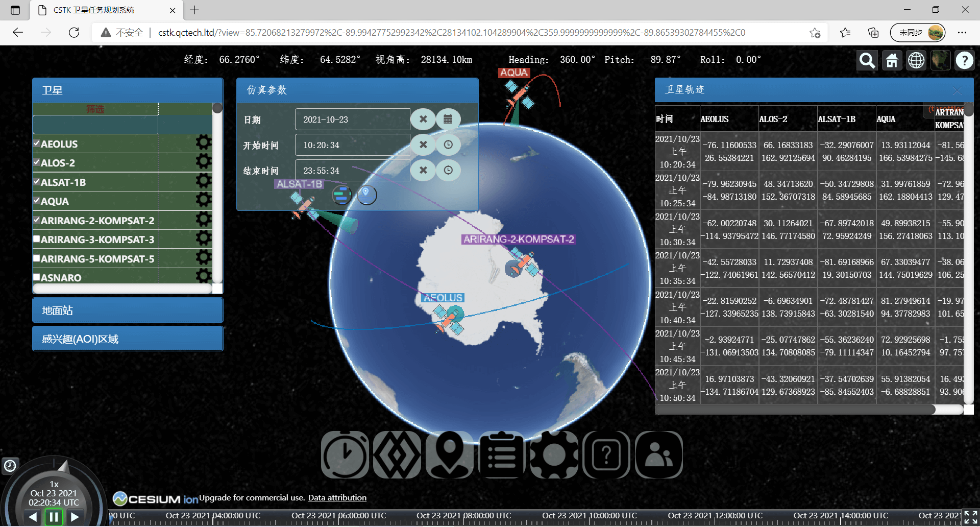Uncheck the ALSAT-1B satellite checkbox
Viewport: 980px width, 527px height.
click(x=37, y=181)
